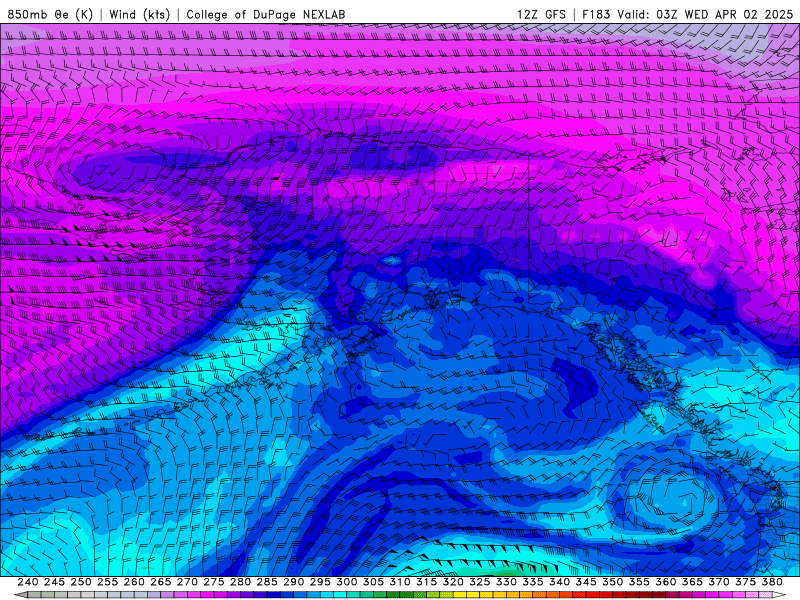
Task: Click the 325 colorbar value
Action: tap(480, 582)
